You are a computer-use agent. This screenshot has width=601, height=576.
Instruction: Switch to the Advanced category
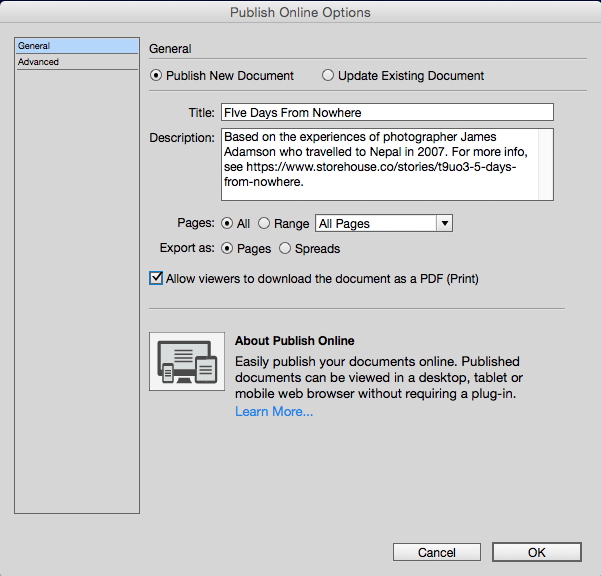[77, 62]
